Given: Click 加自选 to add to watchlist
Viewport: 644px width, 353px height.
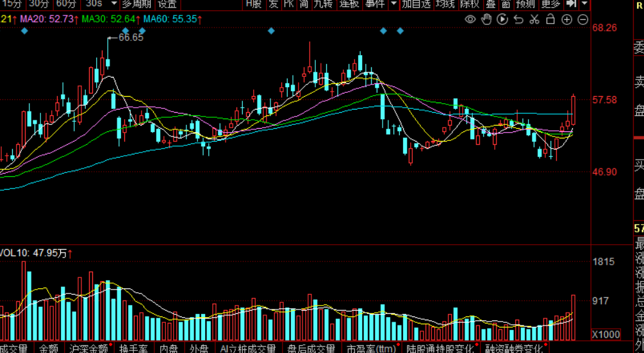Looking at the screenshot, I should pos(416,4).
